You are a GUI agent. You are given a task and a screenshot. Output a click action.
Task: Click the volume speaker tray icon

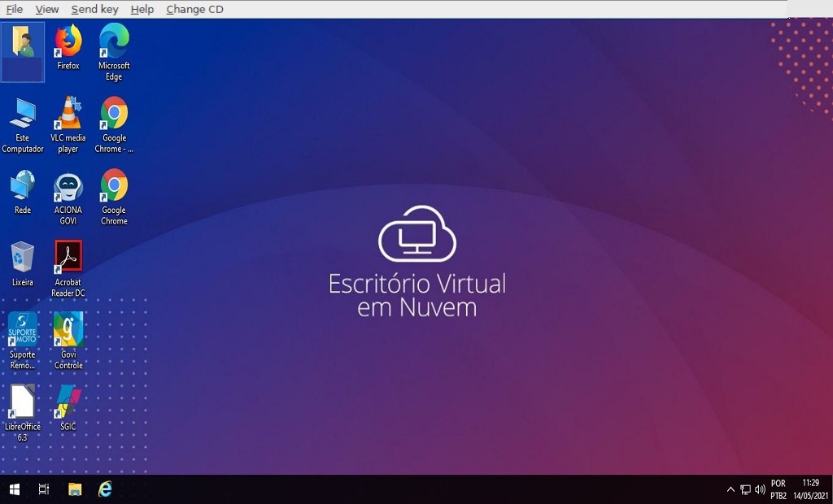tap(760, 489)
